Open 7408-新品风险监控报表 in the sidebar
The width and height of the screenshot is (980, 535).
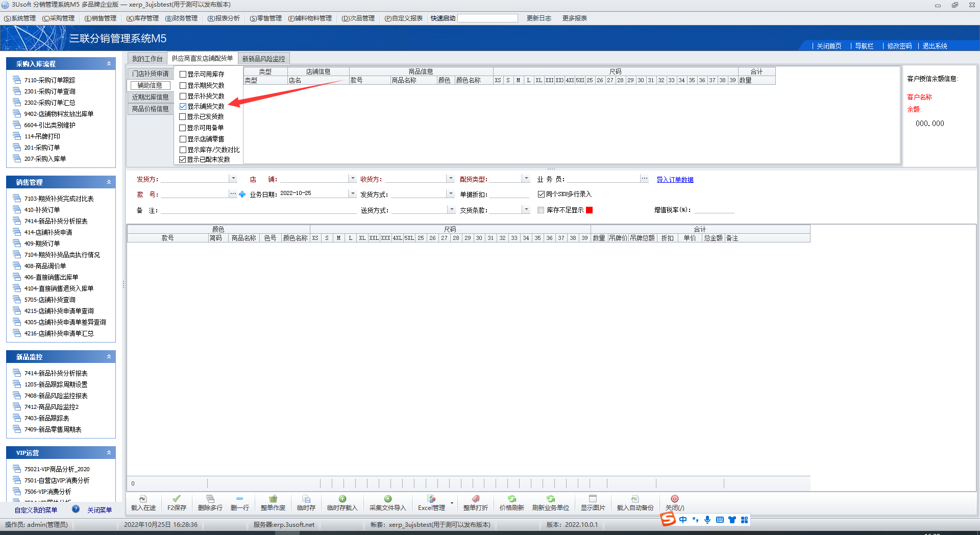pos(56,396)
